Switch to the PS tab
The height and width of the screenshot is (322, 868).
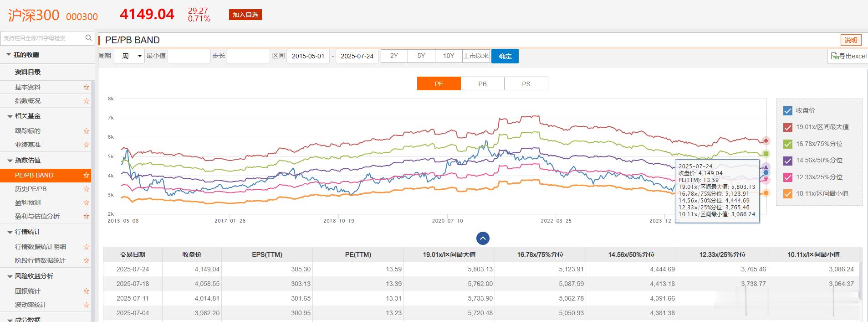pyautogui.click(x=526, y=83)
